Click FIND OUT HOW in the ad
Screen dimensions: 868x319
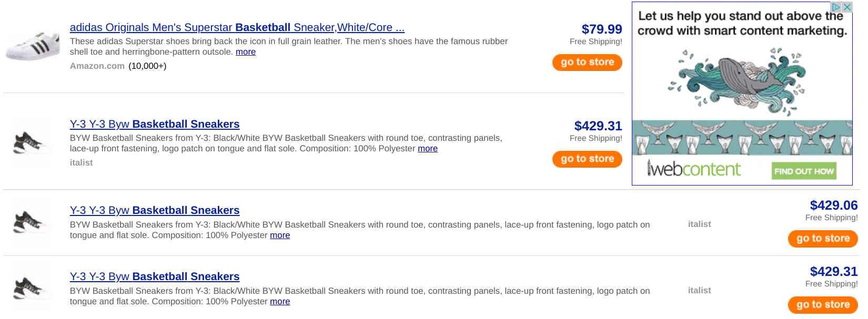(x=804, y=171)
